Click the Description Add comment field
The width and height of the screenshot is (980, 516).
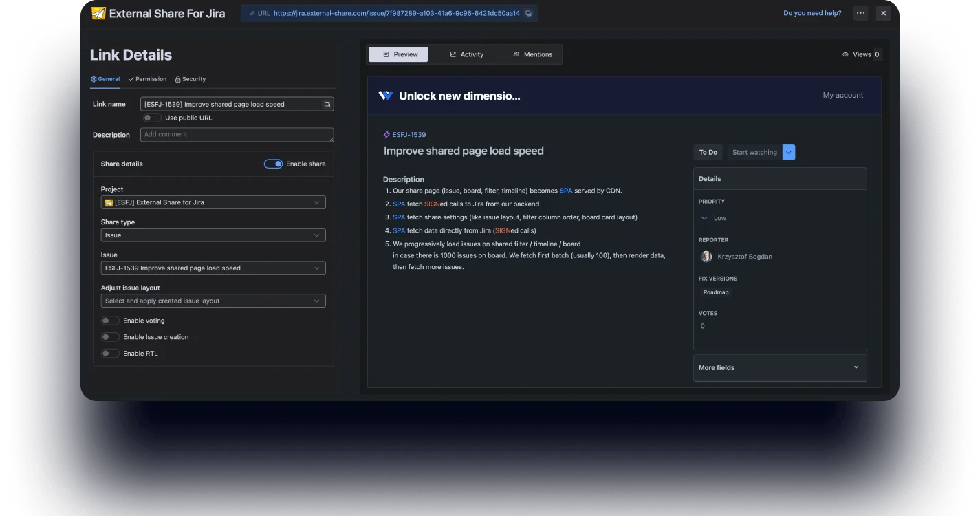click(x=237, y=135)
